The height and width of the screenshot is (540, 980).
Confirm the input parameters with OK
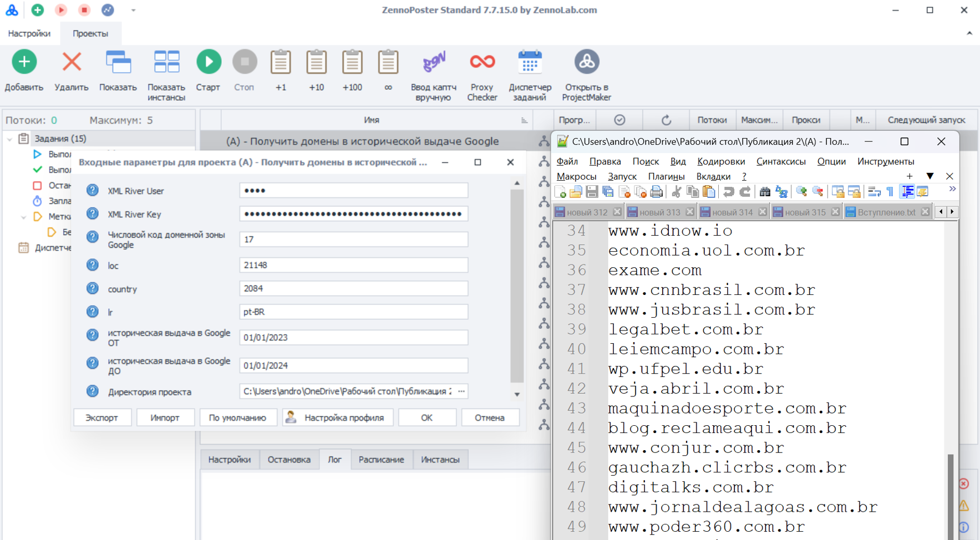pos(426,417)
